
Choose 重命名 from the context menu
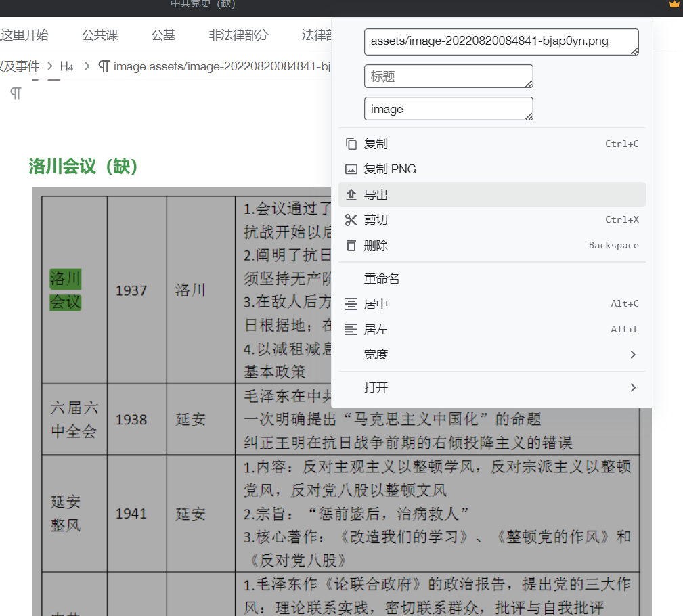382,279
